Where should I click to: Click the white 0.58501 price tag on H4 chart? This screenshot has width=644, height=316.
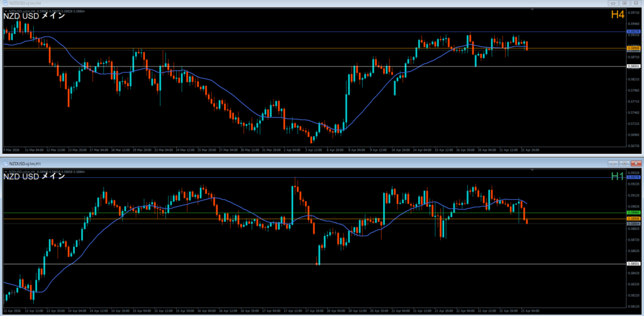633,66
